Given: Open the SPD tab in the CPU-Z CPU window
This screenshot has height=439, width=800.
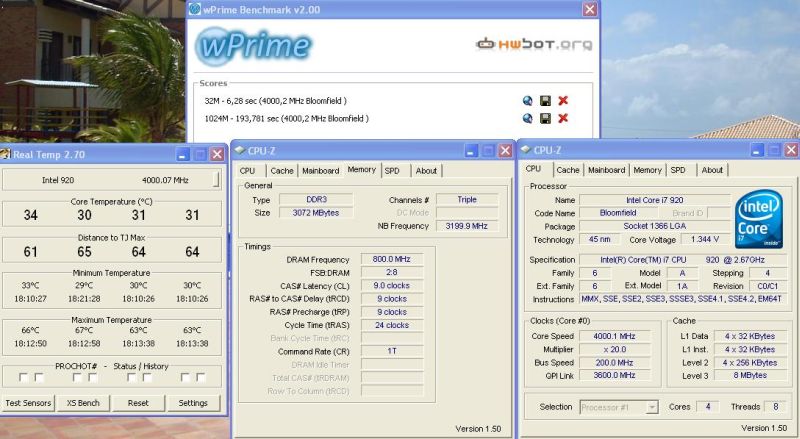Looking at the screenshot, I should (x=678, y=170).
